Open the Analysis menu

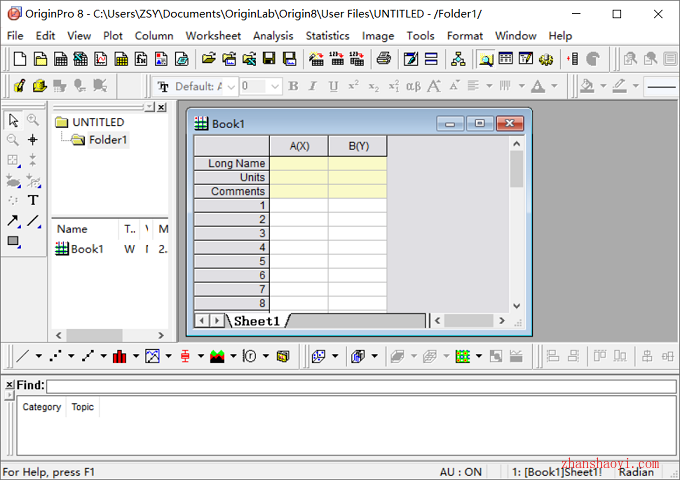(273, 36)
